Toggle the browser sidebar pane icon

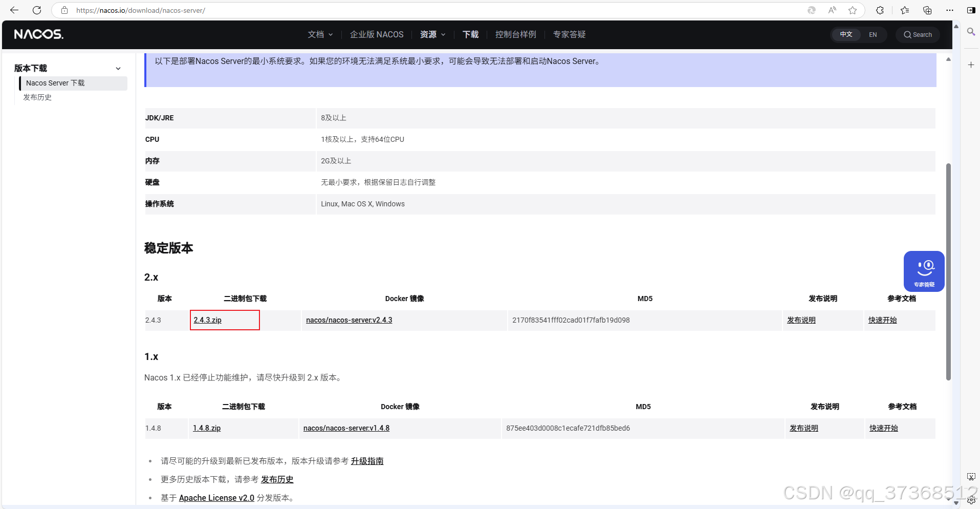(971, 10)
